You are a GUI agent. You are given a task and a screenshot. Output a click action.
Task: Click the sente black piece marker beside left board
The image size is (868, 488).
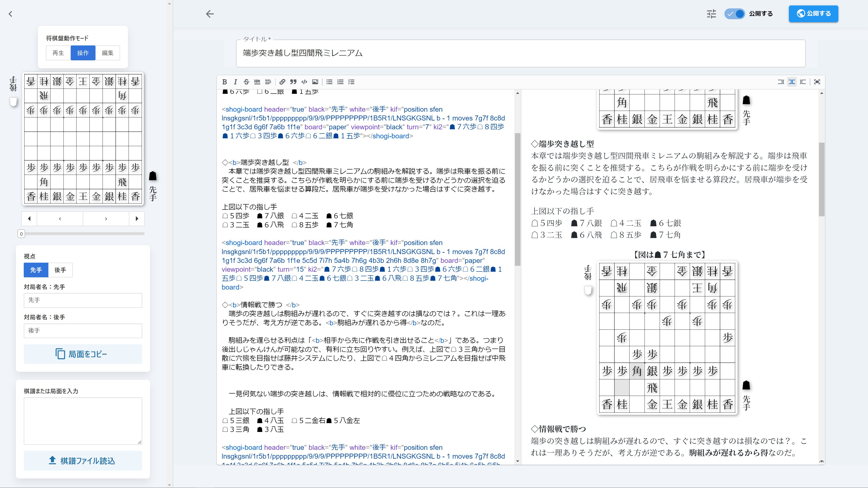click(x=153, y=176)
